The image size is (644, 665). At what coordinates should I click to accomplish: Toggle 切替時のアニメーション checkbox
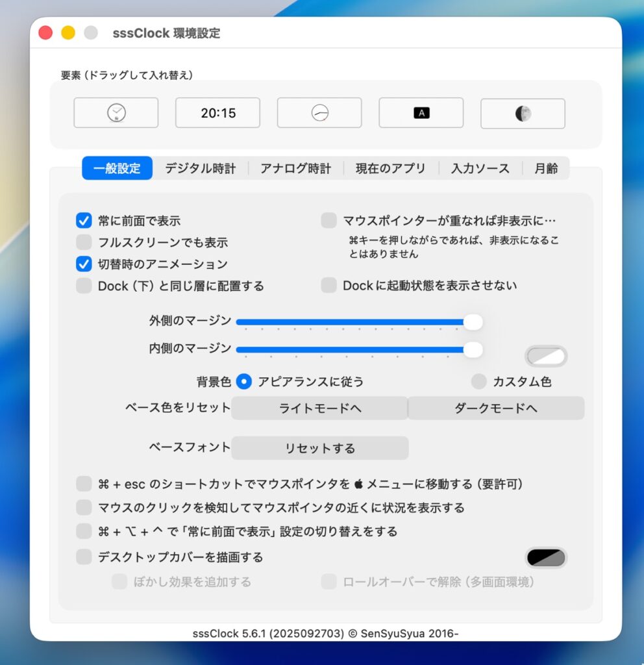pos(84,264)
